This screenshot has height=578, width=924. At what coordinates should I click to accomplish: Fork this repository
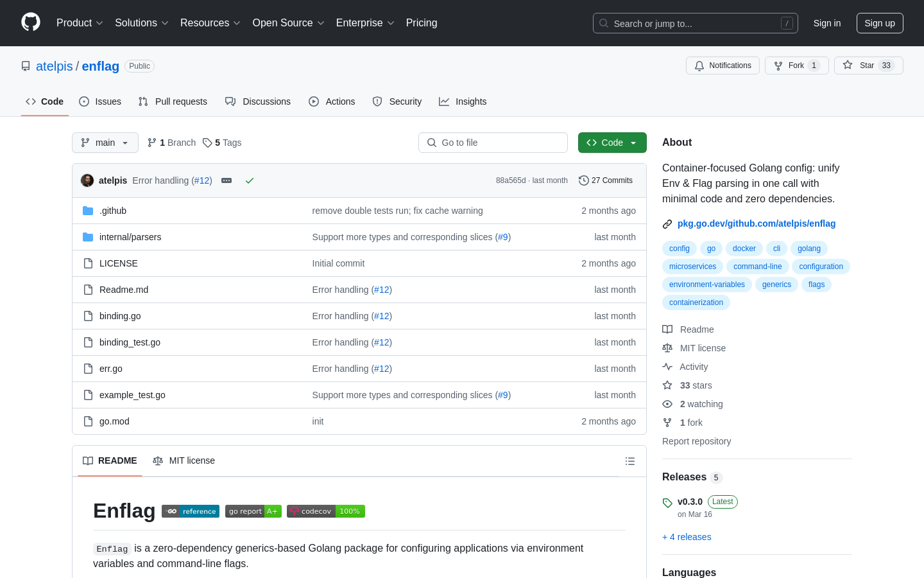click(x=796, y=66)
